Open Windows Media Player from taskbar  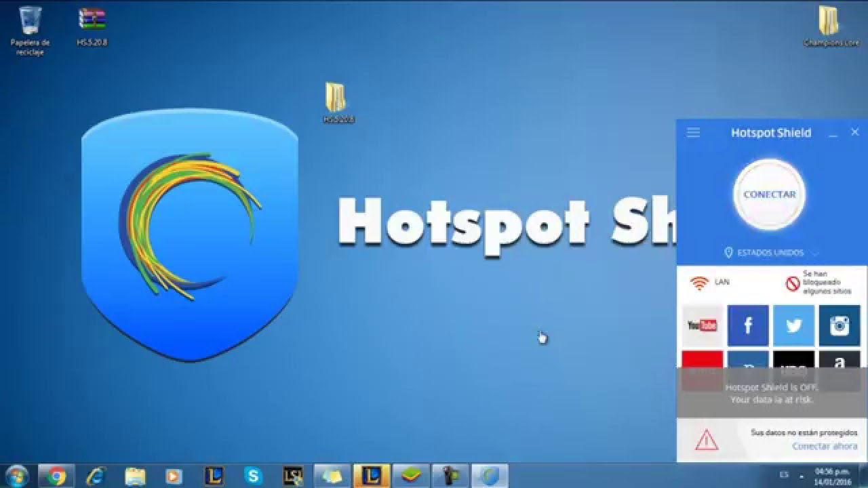coord(174,476)
